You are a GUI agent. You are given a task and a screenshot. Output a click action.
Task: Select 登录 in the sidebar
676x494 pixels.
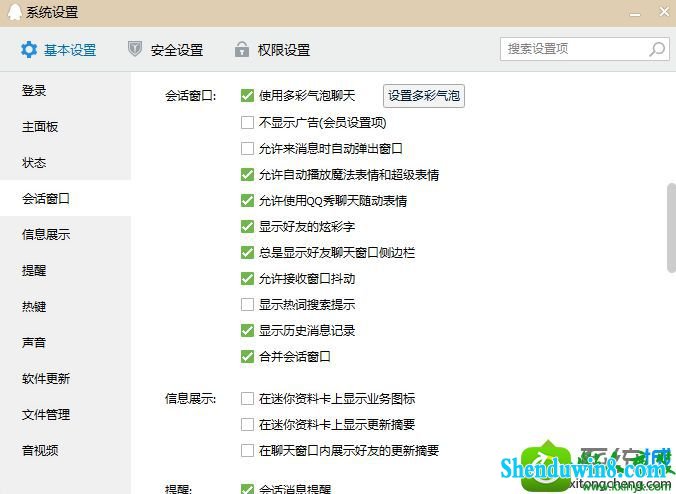[65, 91]
